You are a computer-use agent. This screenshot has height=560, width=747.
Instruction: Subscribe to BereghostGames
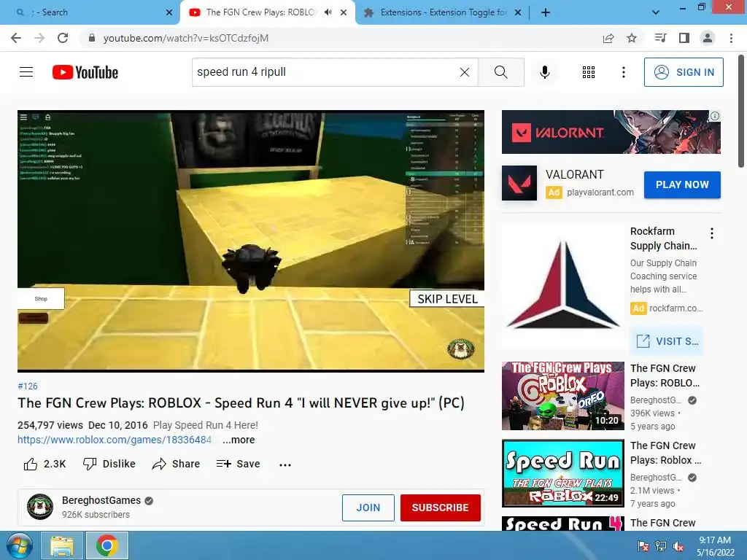click(440, 507)
